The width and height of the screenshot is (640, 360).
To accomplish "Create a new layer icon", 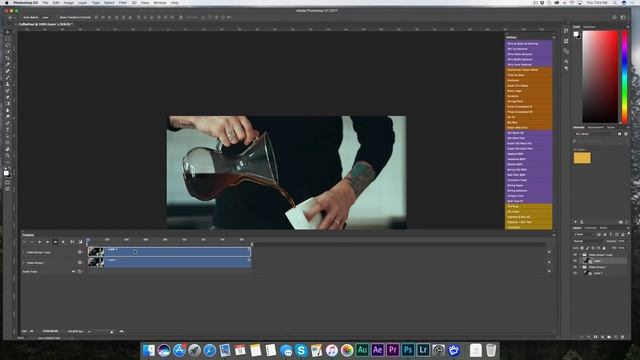I will [x=616, y=337].
